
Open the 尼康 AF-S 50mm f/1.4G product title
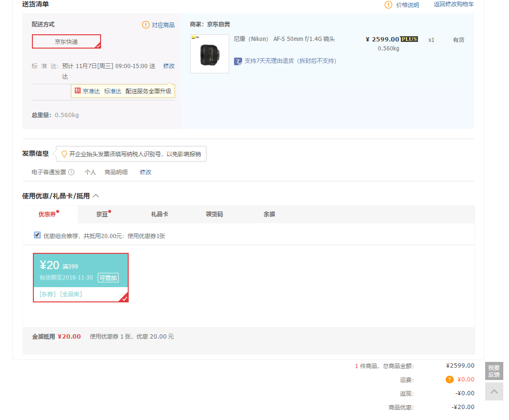click(284, 39)
